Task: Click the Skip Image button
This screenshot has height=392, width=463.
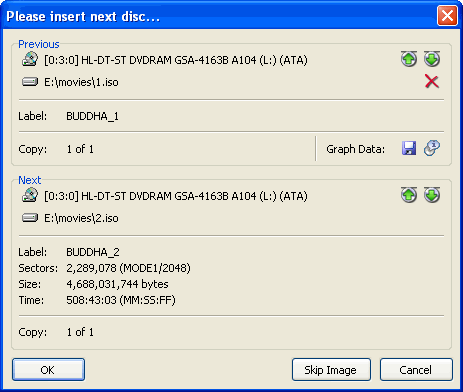Action: (x=331, y=370)
